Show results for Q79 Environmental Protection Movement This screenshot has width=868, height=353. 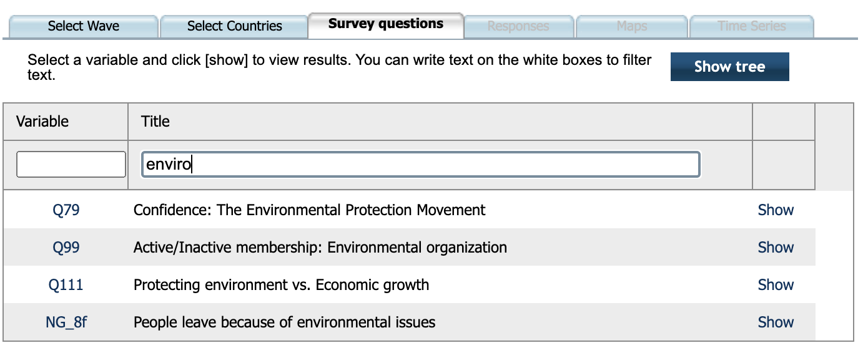[776, 210]
